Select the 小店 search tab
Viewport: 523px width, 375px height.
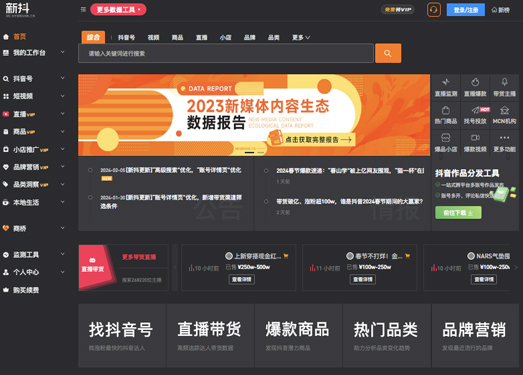[225, 38]
